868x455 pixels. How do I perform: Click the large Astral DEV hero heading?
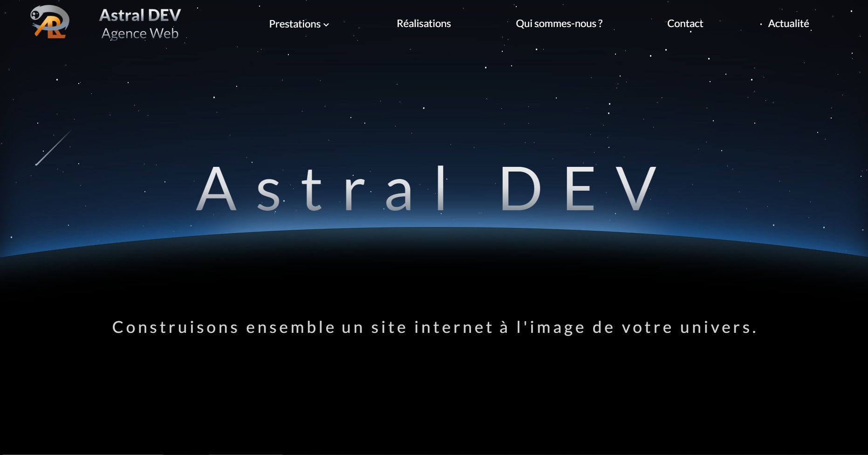pyautogui.click(x=427, y=189)
